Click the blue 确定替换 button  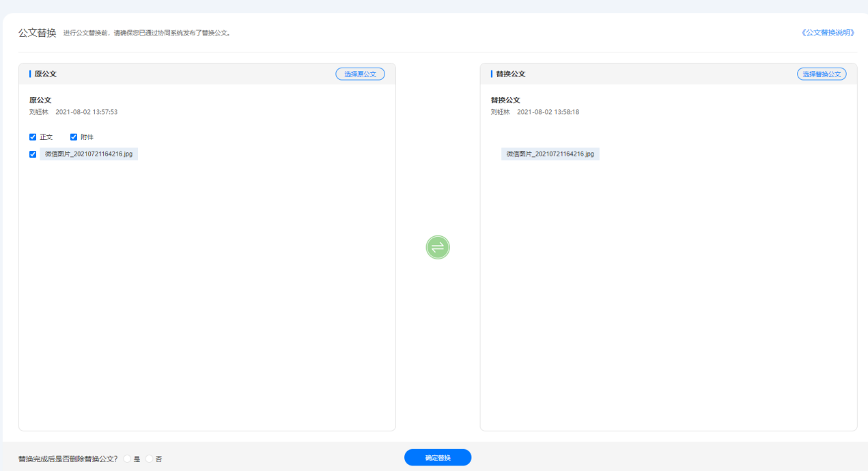pos(438,457)
